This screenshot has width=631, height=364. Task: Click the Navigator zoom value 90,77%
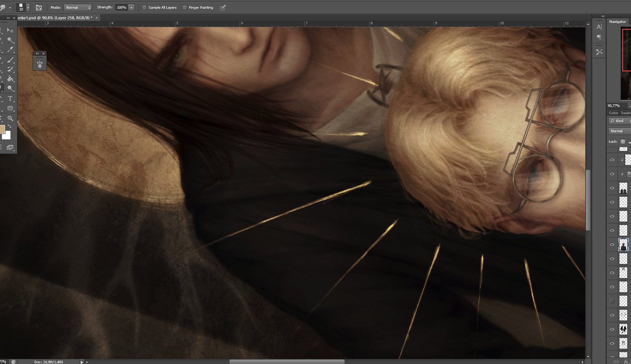(x=613, y=105)
